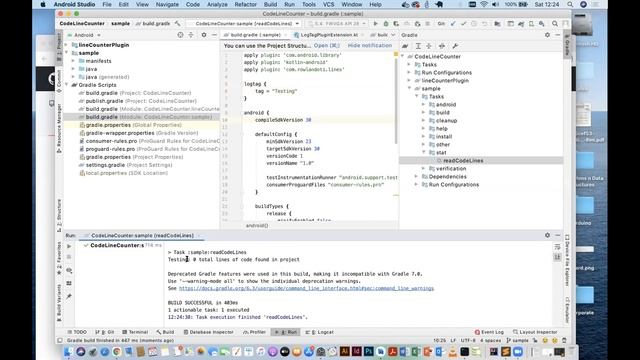Click the UTF-8 encoding in status bar
The height and width of the screenshot is (360, 640).
point(468,340)
